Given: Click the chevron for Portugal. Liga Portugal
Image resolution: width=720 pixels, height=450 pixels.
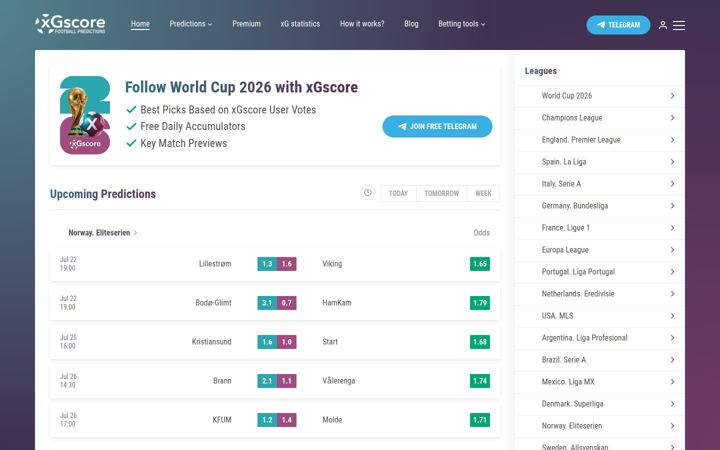Looking at the screenshot, I should coord(672,272).
